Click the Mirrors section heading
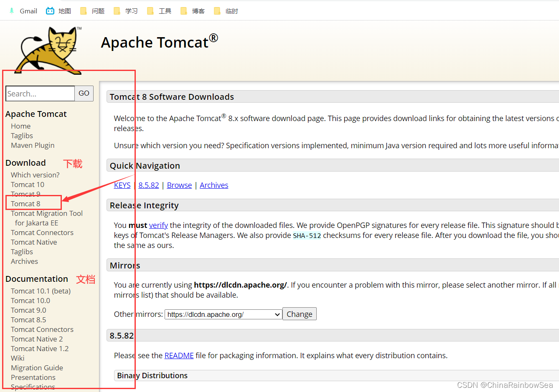This screenshot has width=559, height=392. 125,266
